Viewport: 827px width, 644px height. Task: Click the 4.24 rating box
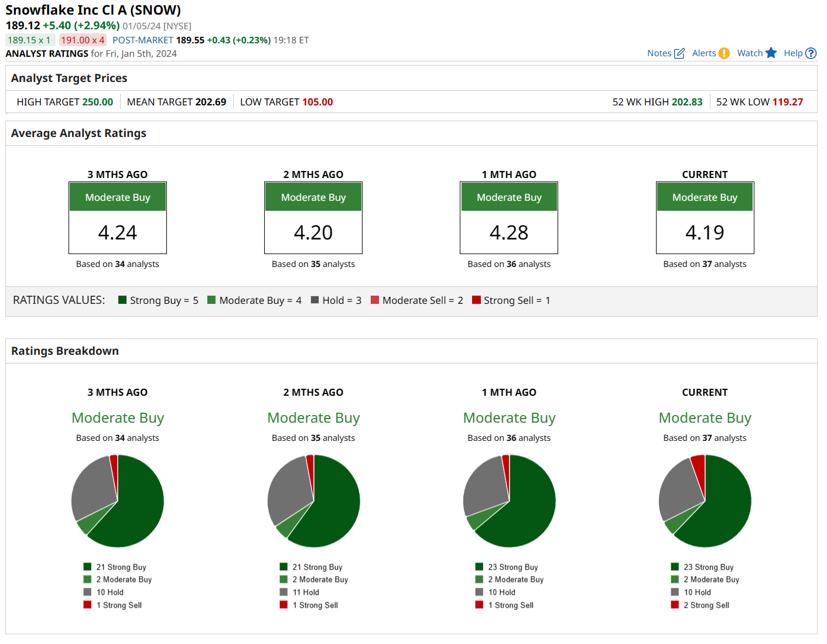tap(118, 218)
